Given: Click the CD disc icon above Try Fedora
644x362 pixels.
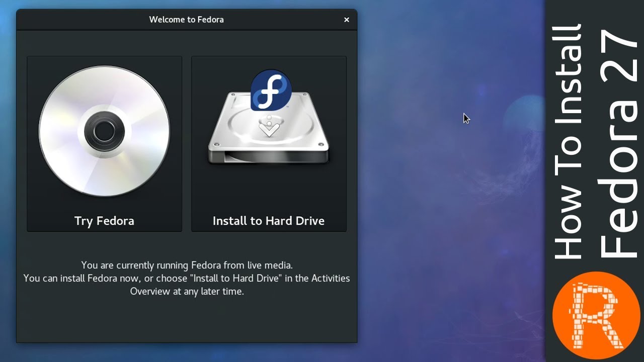Looking at the screenshot, I should (x=104, y=131).
